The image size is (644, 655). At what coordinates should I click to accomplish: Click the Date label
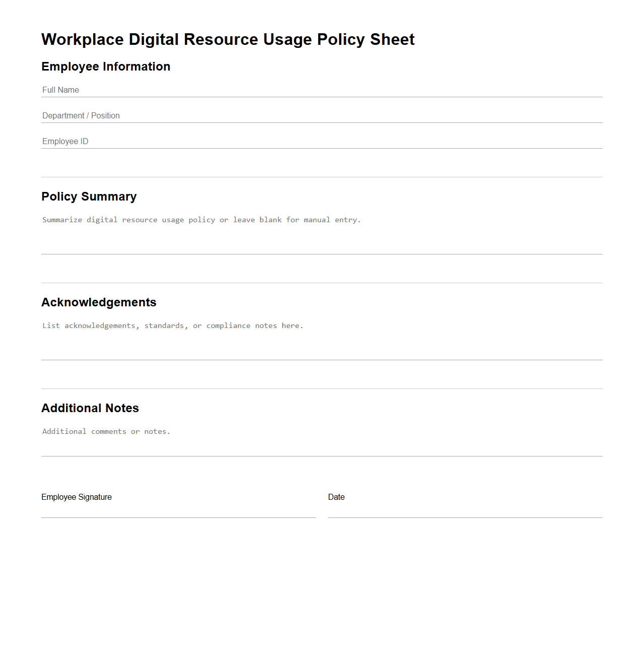(336, 497)
